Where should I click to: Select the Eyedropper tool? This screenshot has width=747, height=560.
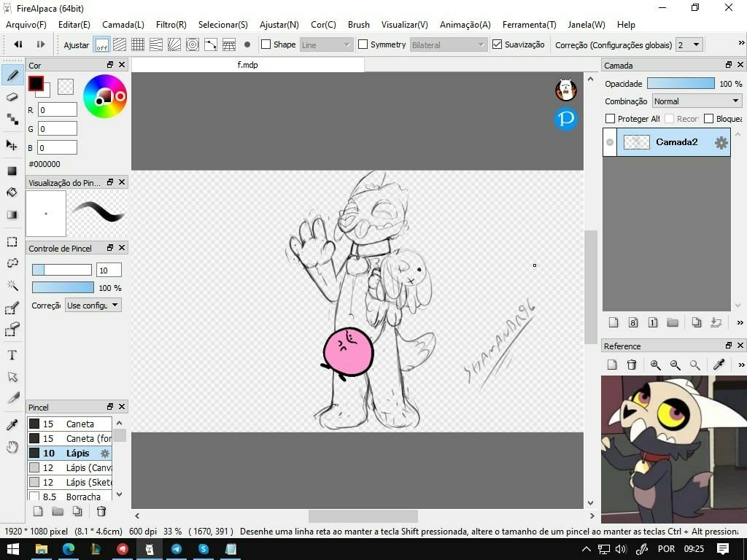[x=12, y=425]
